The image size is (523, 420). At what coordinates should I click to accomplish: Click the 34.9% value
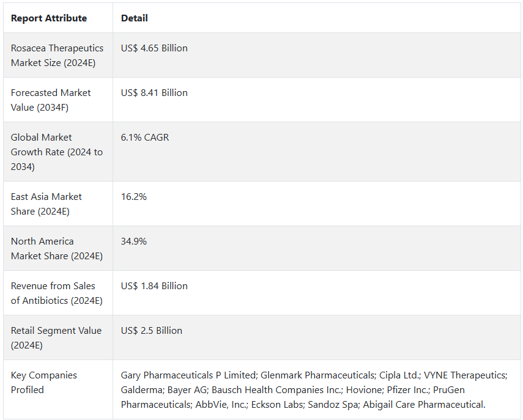click(x=134, y=241)
